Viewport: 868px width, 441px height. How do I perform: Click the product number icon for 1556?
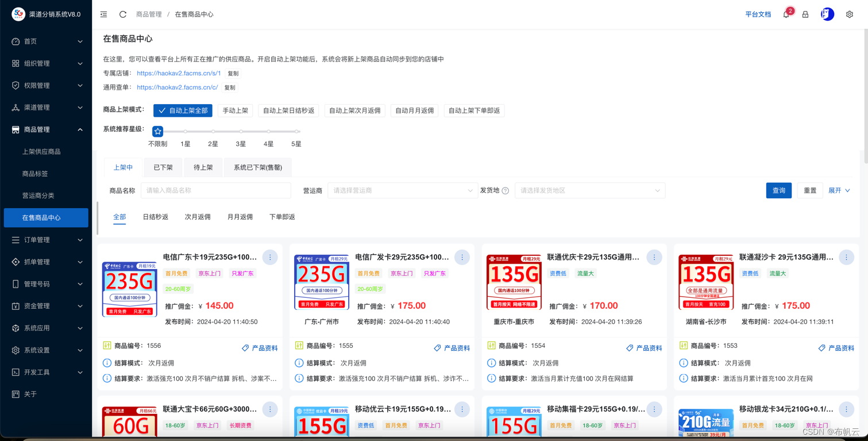107,346
